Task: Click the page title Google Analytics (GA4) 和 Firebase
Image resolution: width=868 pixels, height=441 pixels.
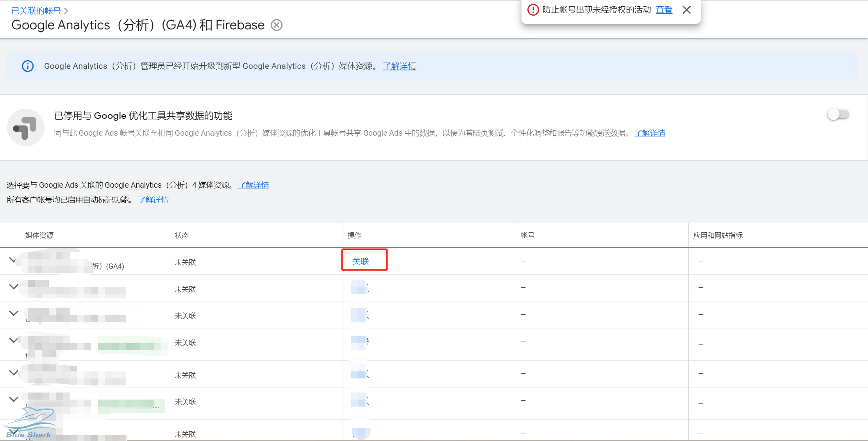Action: point(138,25)
